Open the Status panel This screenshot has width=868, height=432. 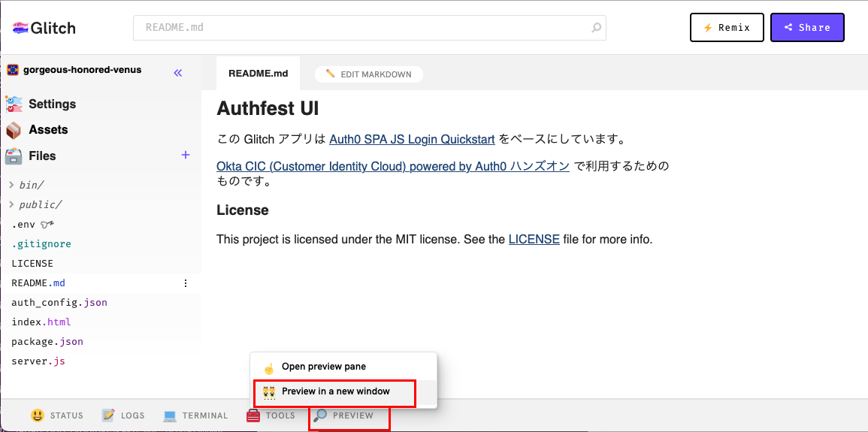tap(57, 415)
